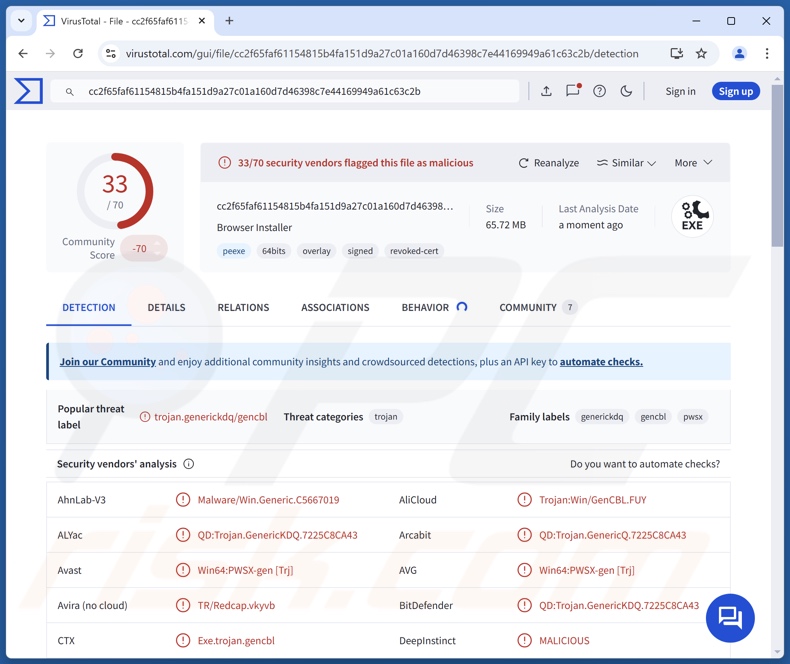
Task: Expand the More dropdown
Action: tap(693, 163)
